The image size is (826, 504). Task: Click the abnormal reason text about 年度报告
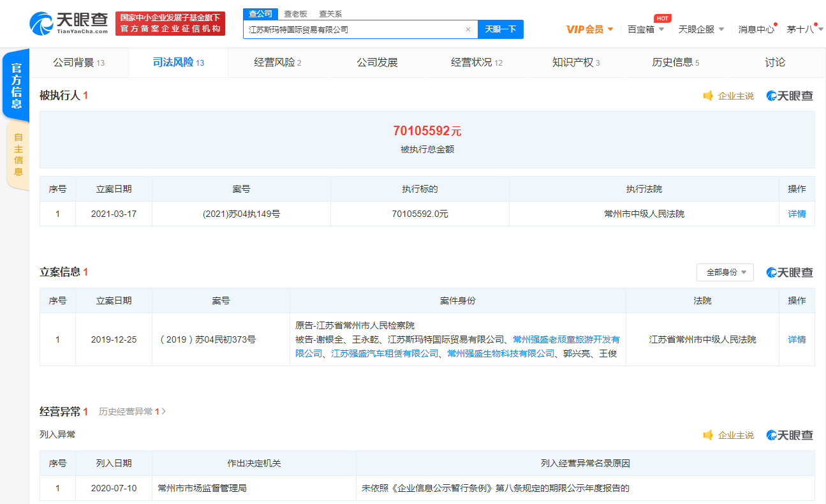coord(496,489)
